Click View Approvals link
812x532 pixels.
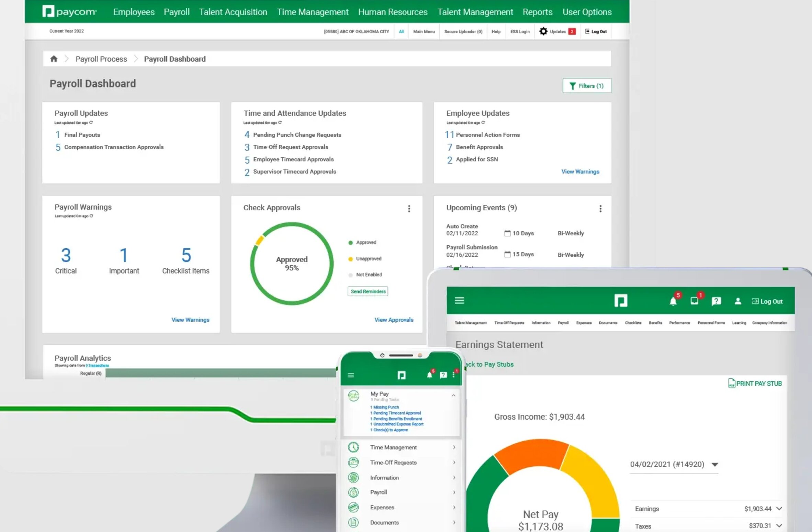click(394, 320)
